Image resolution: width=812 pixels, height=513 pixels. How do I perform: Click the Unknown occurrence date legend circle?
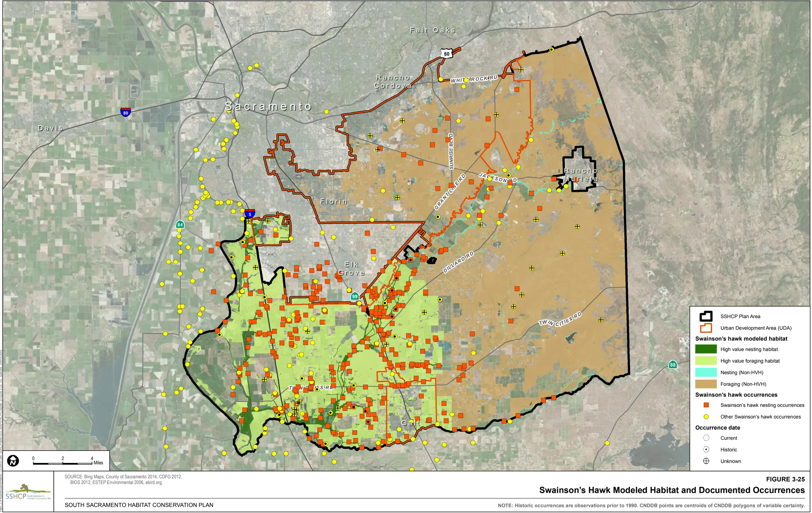706,461
